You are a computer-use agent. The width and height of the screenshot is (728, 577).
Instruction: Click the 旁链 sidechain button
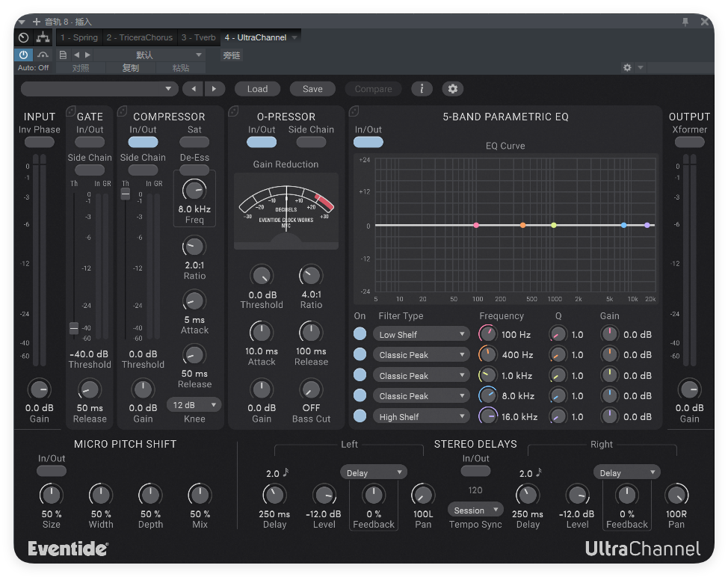click(x=232, y=55)
